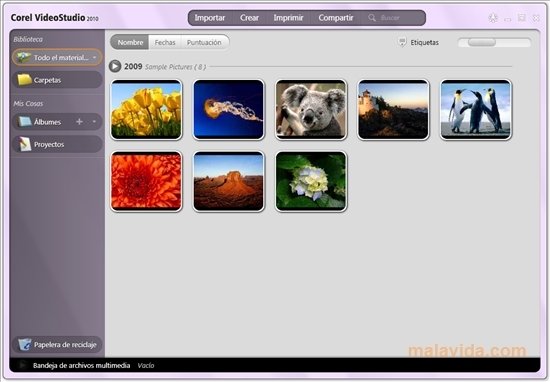Open the Proyectos icon in sidebar
This screenshot has width=550, height=382.
pos(25,144)
